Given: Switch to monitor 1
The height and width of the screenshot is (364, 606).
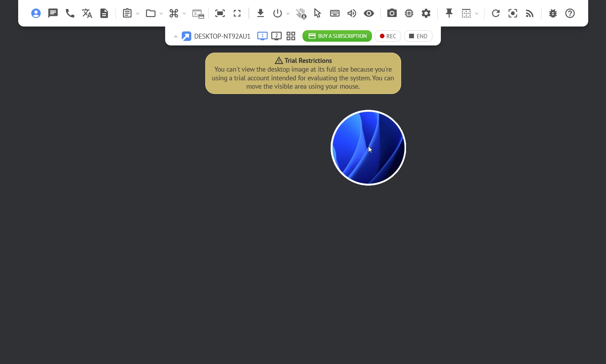Looking at the screenshot, I should coord(262,36).
